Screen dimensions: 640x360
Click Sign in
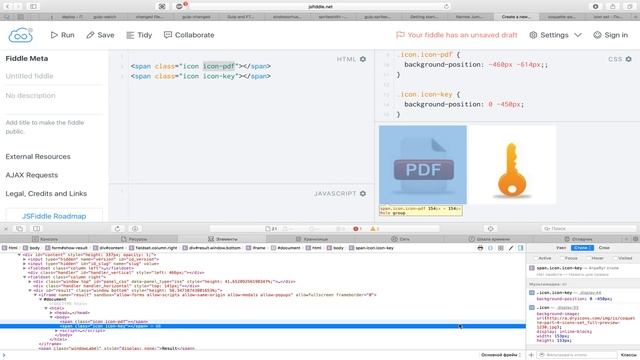click(x=611, y=35)
